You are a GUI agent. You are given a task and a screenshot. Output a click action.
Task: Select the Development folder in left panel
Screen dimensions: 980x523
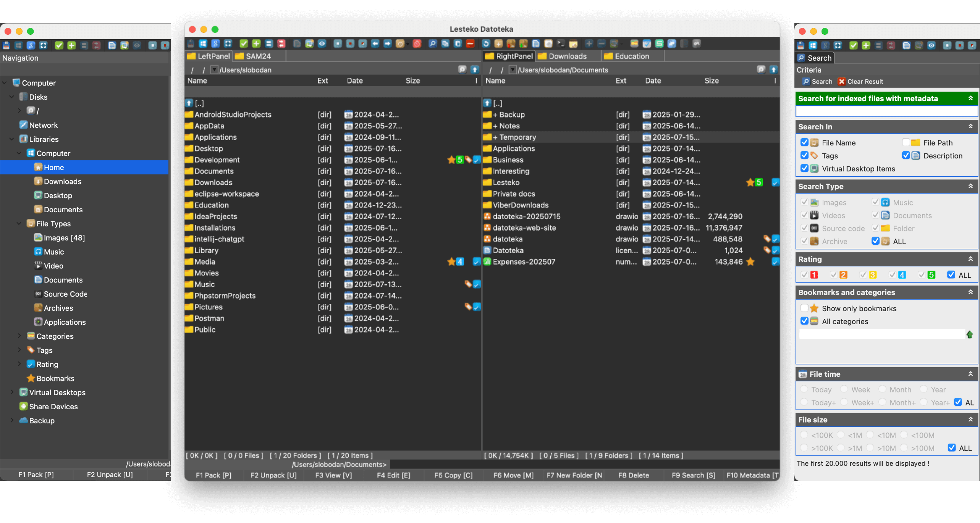[x=333, y=160]
